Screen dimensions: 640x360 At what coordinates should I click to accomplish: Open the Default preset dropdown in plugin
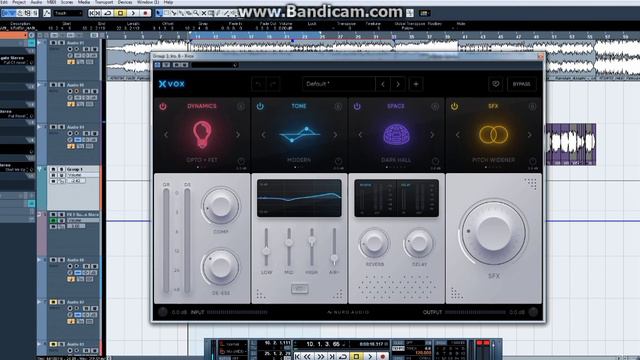(x=339, y=84)
